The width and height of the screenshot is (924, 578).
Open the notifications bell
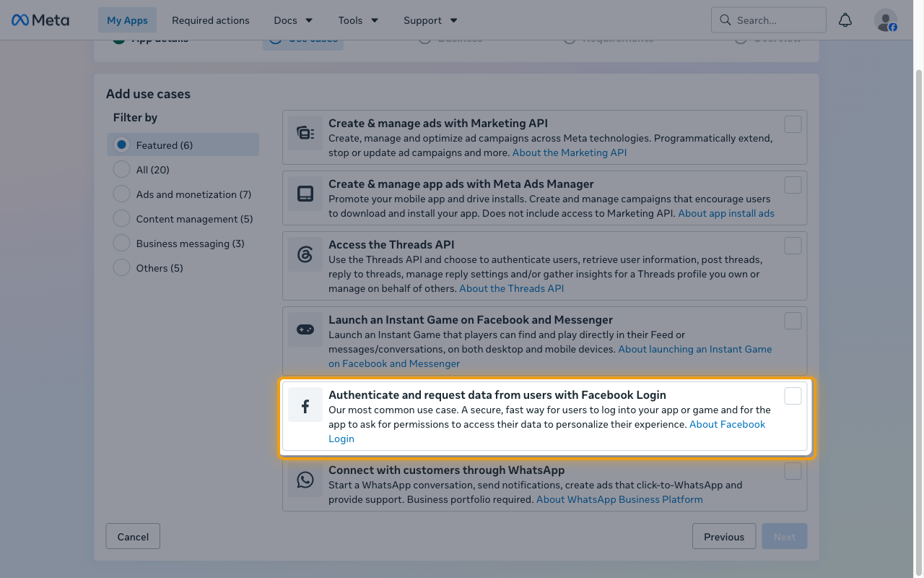pyautogui.click(x=845, y=20)
